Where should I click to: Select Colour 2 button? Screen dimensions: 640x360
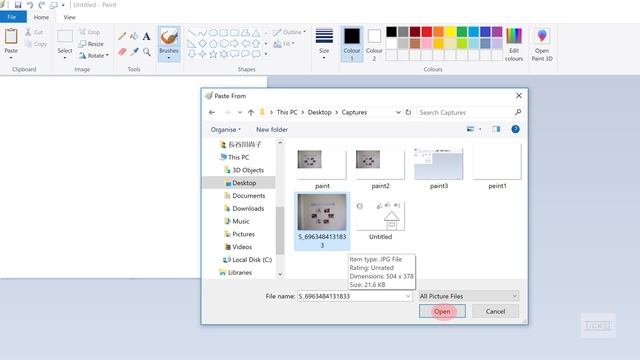coord(374,44)
